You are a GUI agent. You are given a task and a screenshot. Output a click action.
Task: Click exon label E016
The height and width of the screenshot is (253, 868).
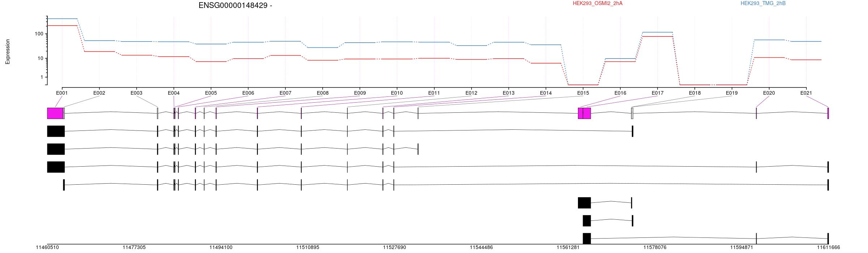coord(620,93)
